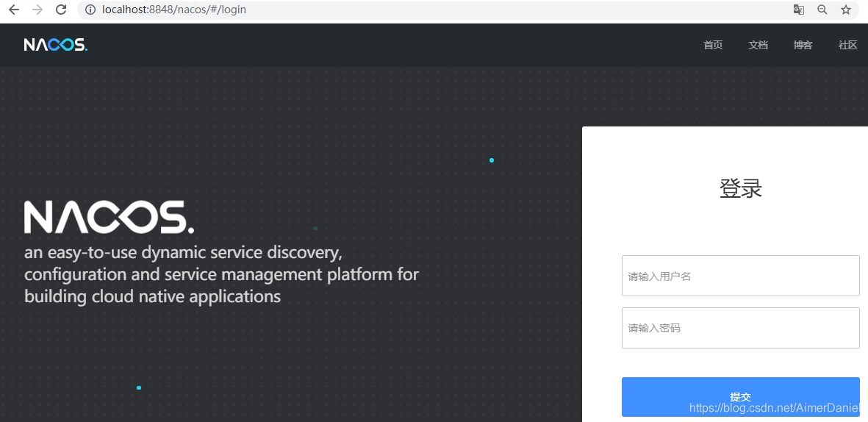Viewport: 868px width, 422px height.
Task: Focus the 请输入密码 password field
Action: pyautogui.click(x=741, y=328)
